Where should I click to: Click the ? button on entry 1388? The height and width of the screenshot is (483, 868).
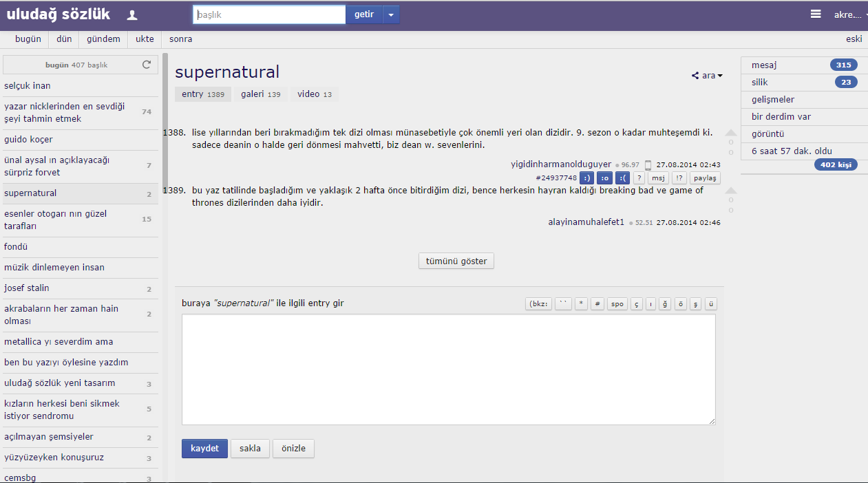[x=639, y=178]
